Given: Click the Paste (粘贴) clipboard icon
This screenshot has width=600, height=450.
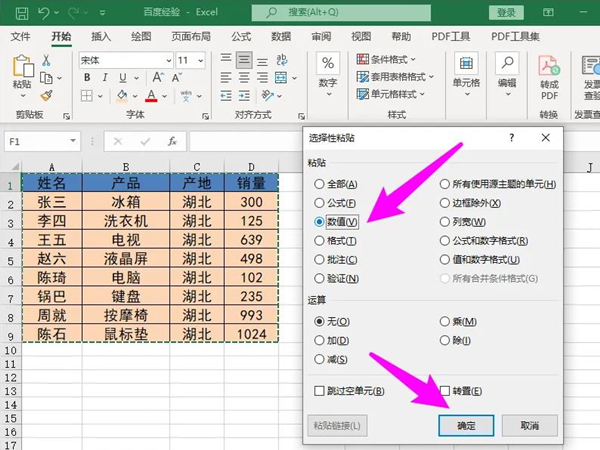Looking at the screenshot, I should pos(23,68).
